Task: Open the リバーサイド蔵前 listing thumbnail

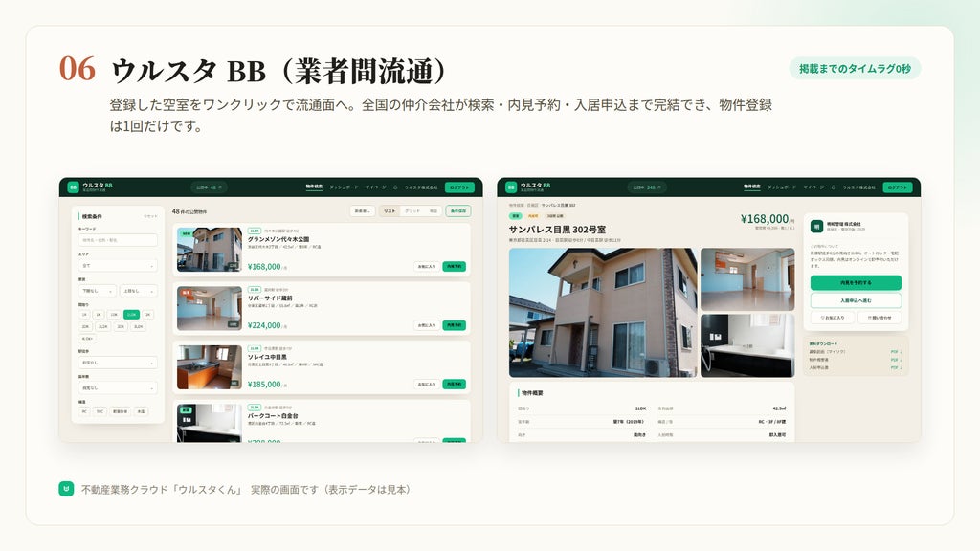Action: click(210, 309)
